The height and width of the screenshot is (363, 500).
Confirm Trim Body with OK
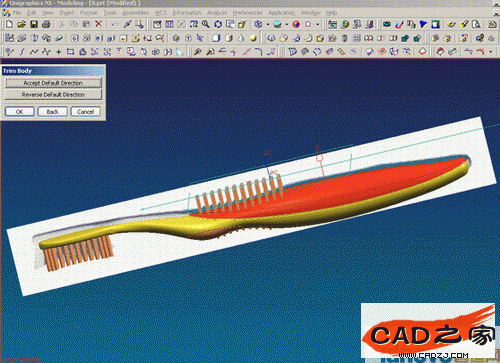pos(19,112)
